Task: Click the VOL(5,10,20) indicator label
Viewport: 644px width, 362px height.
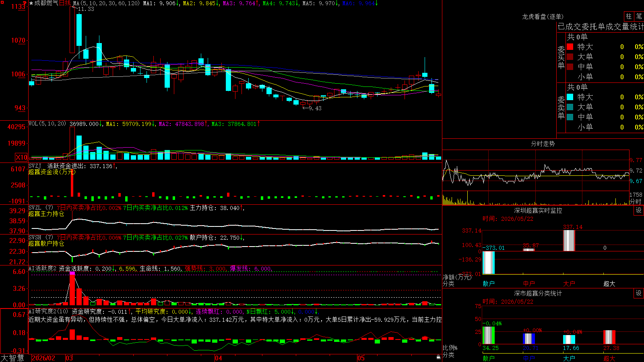Action: point(47,123)
